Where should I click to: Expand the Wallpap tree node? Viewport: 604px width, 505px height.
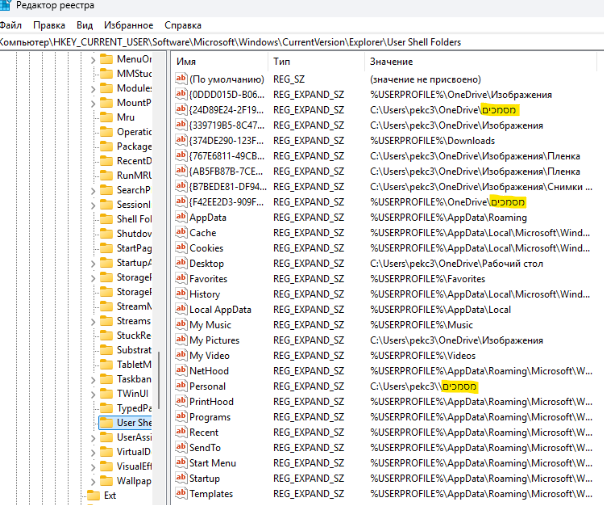coord(93,482)
